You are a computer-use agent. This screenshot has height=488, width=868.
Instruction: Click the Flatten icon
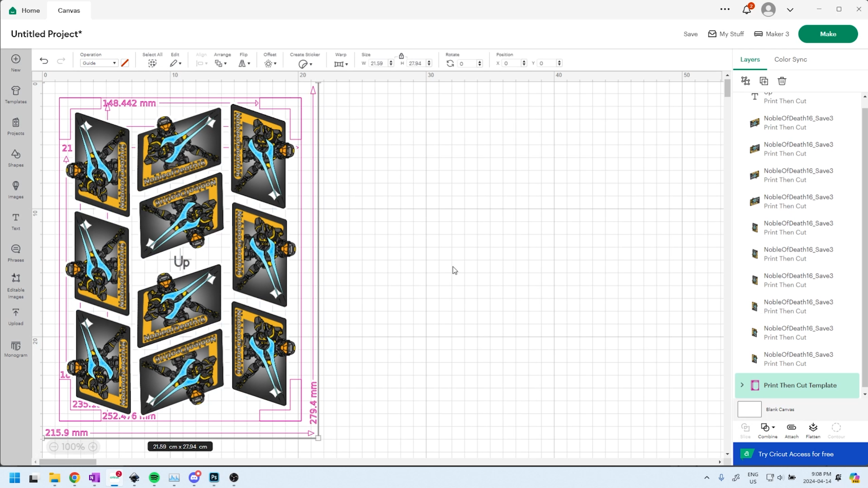813,431
